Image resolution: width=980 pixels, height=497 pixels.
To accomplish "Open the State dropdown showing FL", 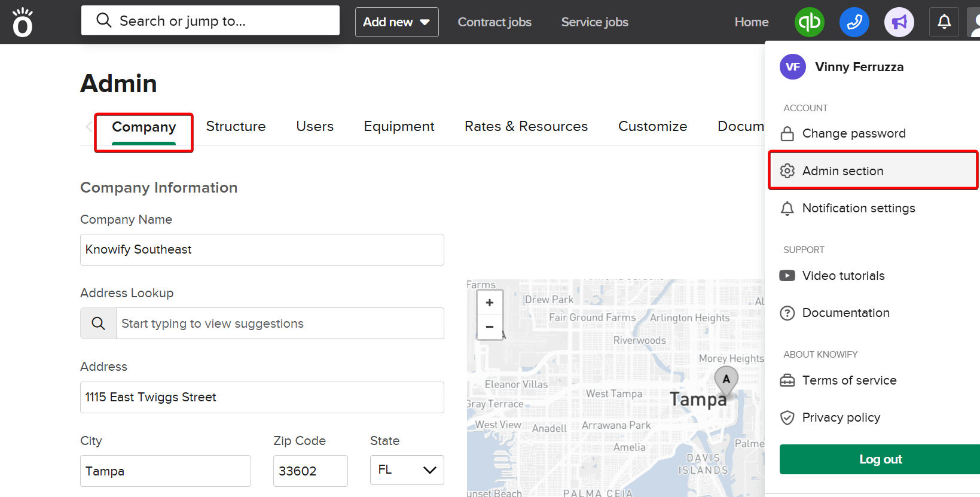I will click(x=407, y=470).
